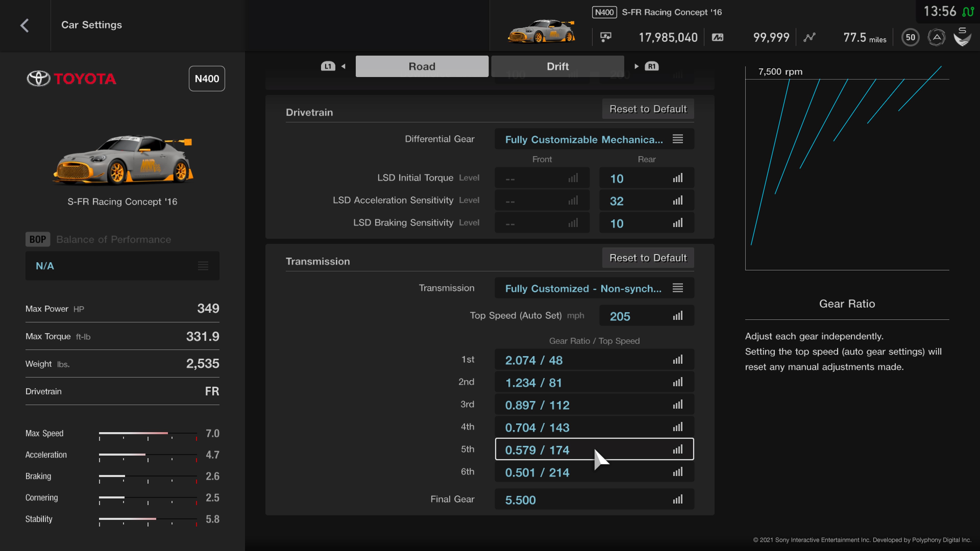Open the BOP N/A dropdown

coord(122,266)
